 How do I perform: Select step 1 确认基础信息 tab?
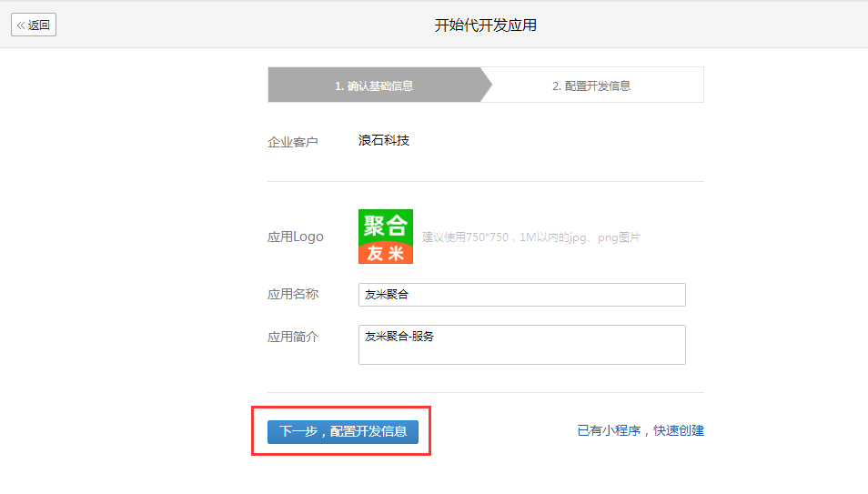click(374, 86)
